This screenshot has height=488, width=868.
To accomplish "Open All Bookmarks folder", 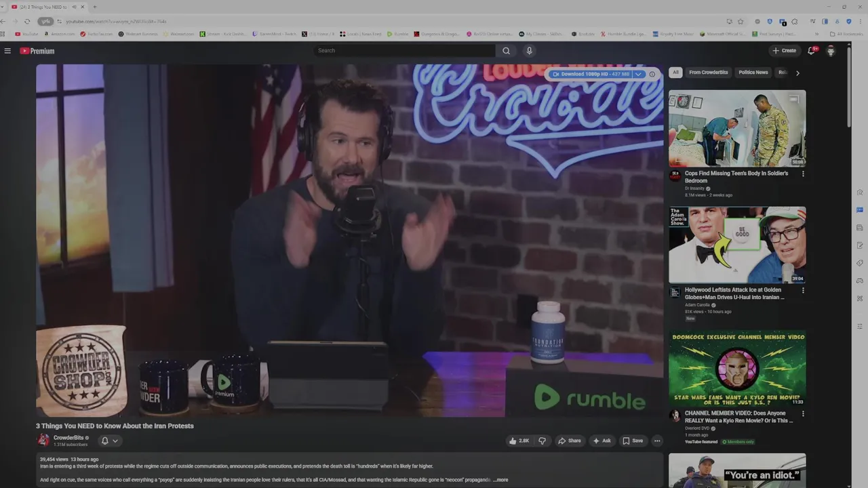I will (848, 34).
